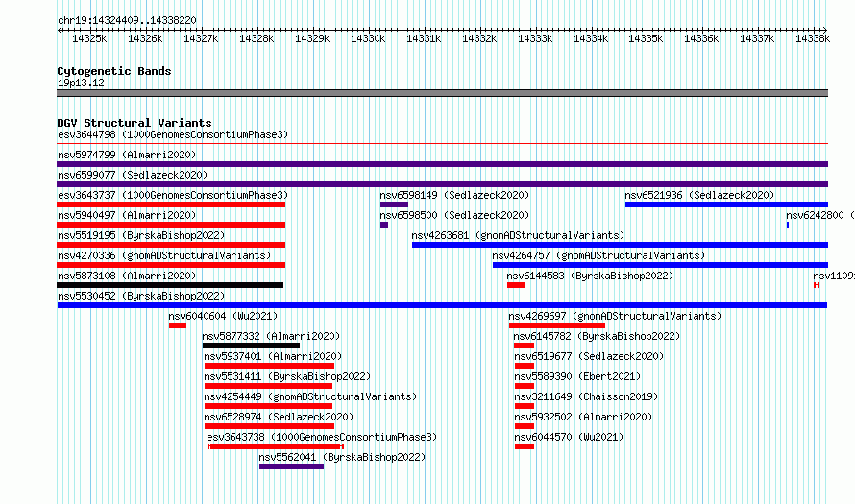Open the esv3643737 1000GenomesConsortiumPhase3 label

click(x=173, y=195)
